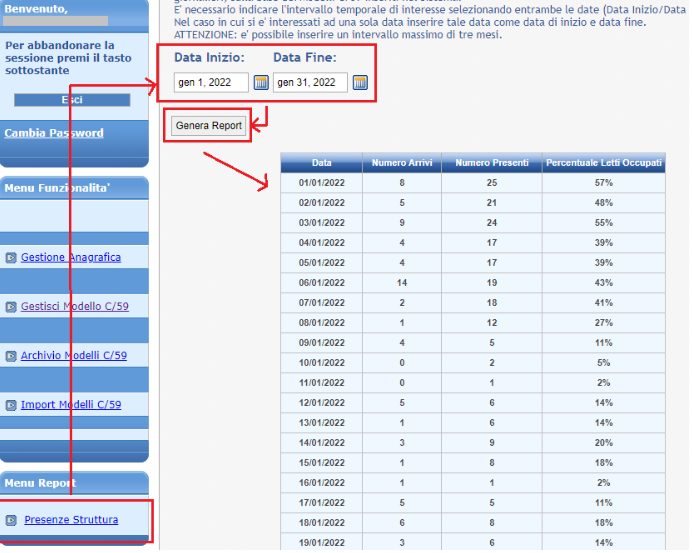Click the arrow icon beside Gestisci Modello C/59
The image size is (692, 553).
(11, 307)
